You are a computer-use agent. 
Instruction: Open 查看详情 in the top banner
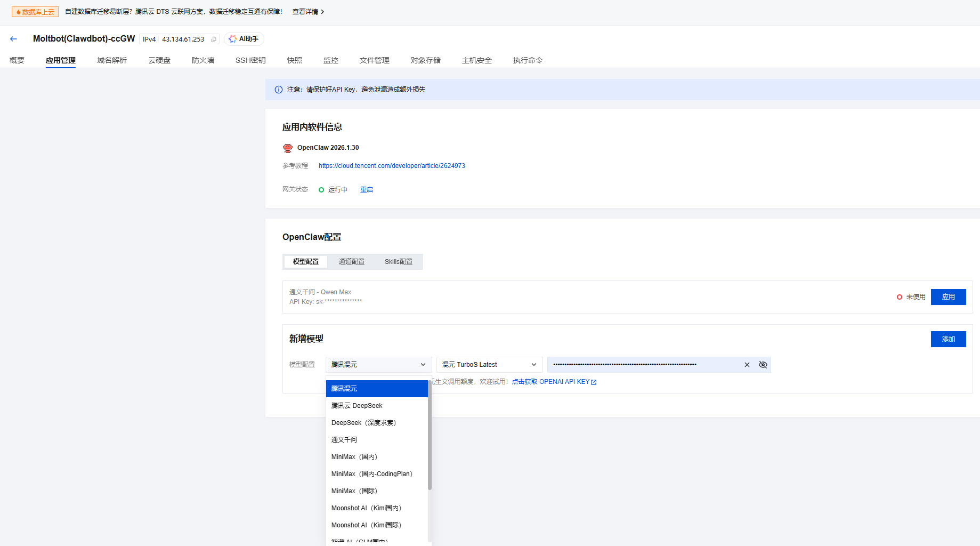point(308,12)
